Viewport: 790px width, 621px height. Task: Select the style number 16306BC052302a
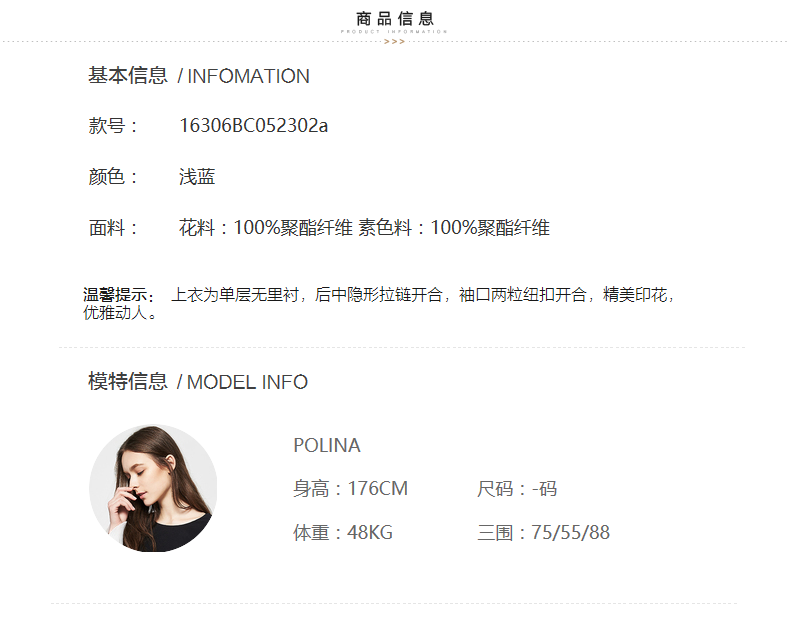(253, 125)
